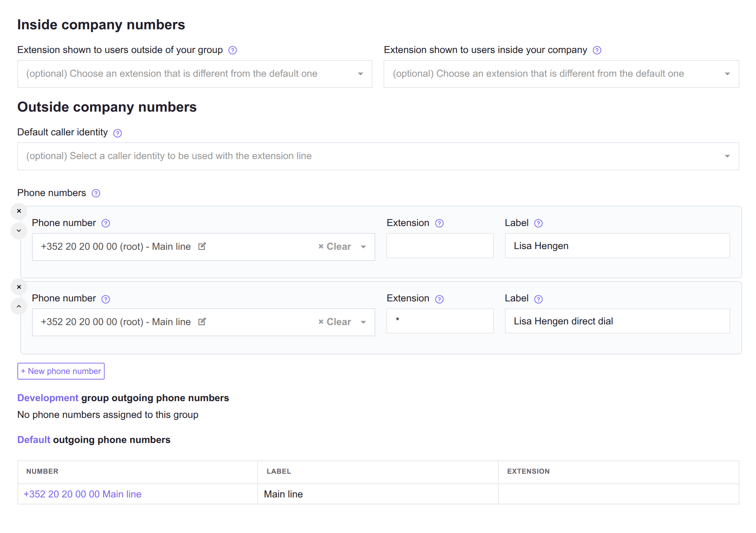Open the Development group link

tap(48, 398)
